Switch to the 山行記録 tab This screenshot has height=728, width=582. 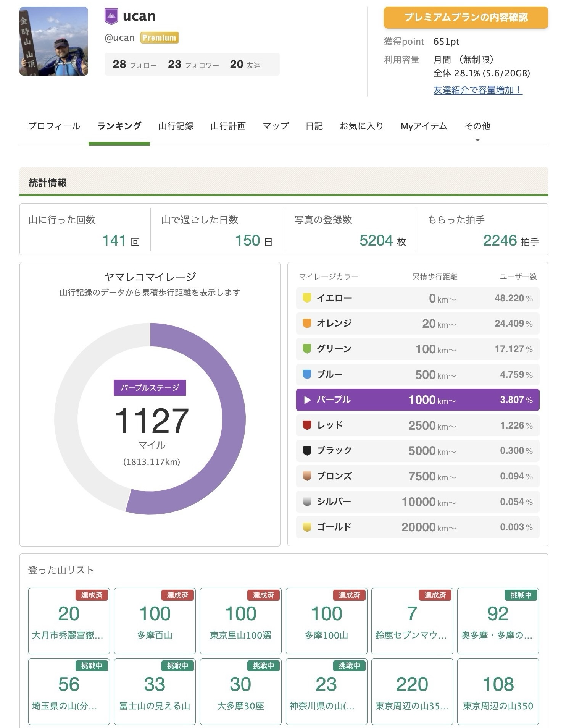tap(176, 126)
